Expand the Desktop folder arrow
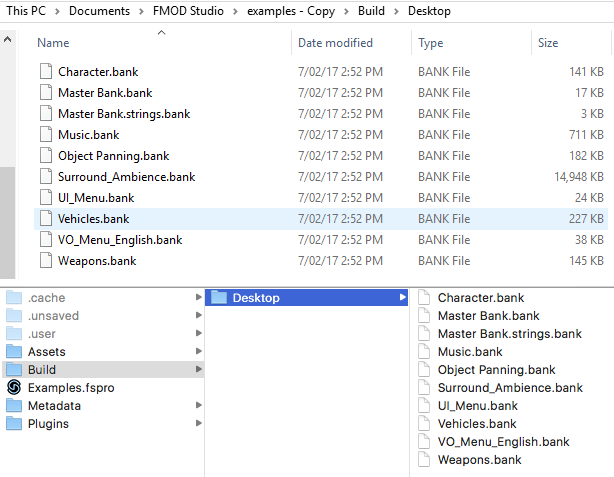This screenshot has height=477, width=614. tap(402, 298)
